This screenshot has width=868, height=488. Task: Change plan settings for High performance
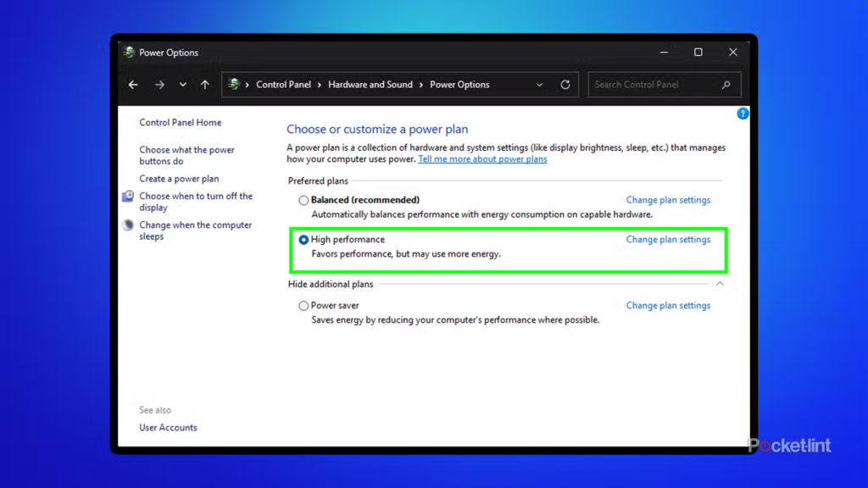pyautogui.click(x=668, y=240)
